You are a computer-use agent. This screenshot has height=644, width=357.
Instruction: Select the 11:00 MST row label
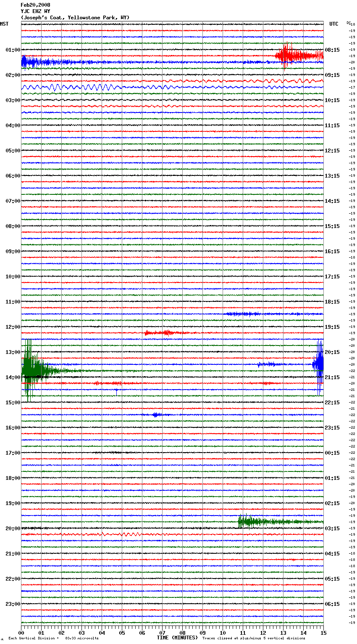click(x=13, y=302)
